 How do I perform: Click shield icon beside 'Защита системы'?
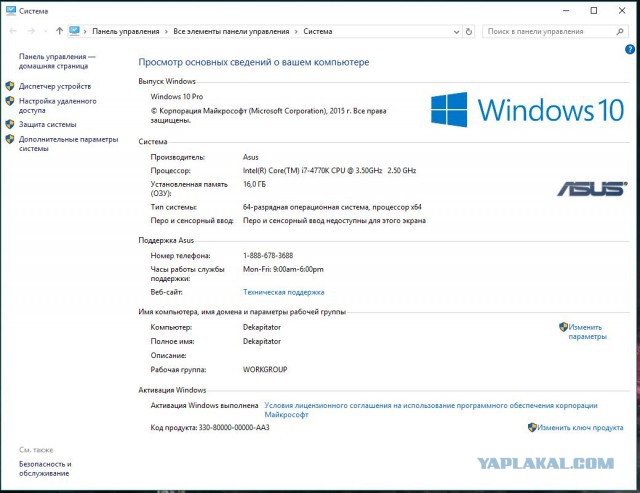10,124
